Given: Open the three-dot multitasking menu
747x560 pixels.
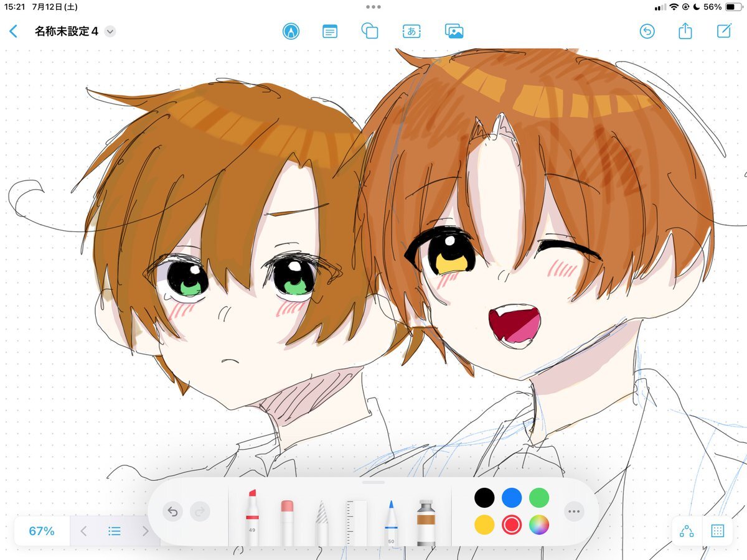Looking at the screenshot, I should point(374,7).
